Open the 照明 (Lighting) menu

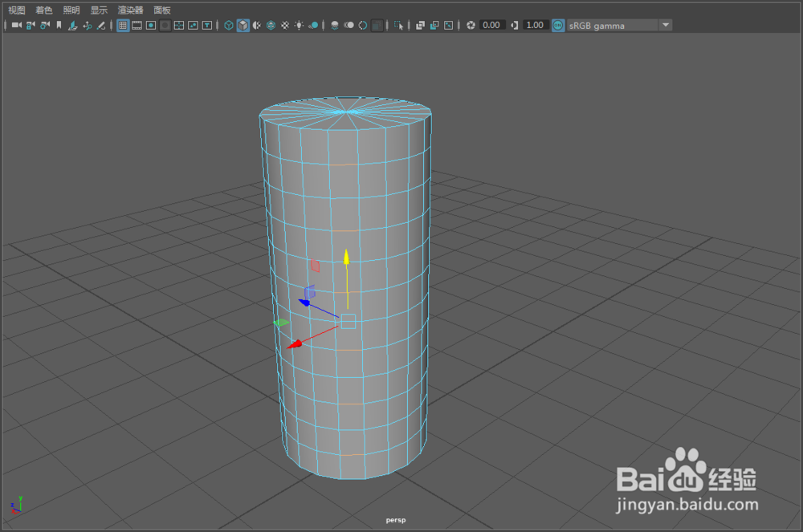coord(71,10)
